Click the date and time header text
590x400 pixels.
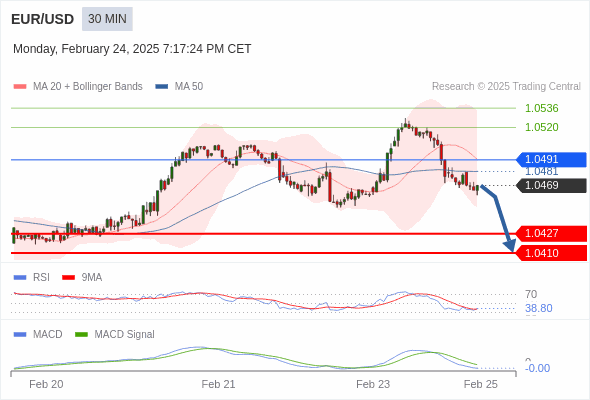coord(132,49)
